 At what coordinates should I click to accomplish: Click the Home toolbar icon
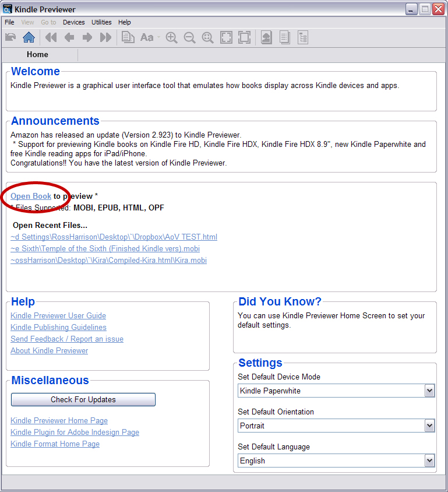[29, 37]
